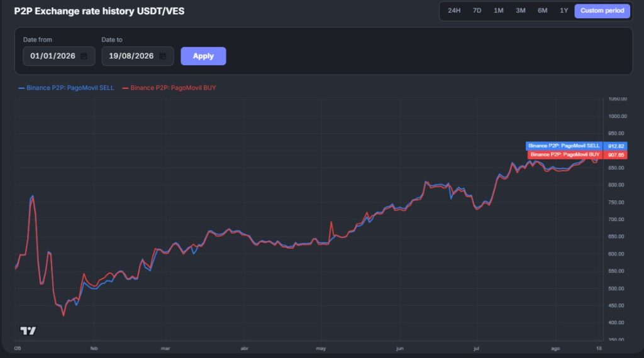644x358 pixels.
Task: Click the red PagoMovil BUY price label
Action: [565, 155]
